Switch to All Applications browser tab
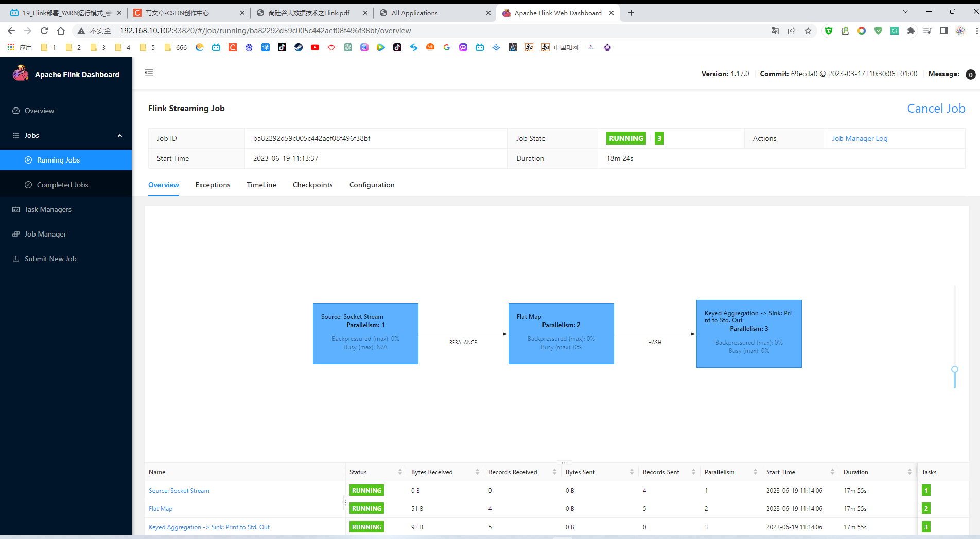The height and width of the screenshot is (539, 980). tap(434, 13)
